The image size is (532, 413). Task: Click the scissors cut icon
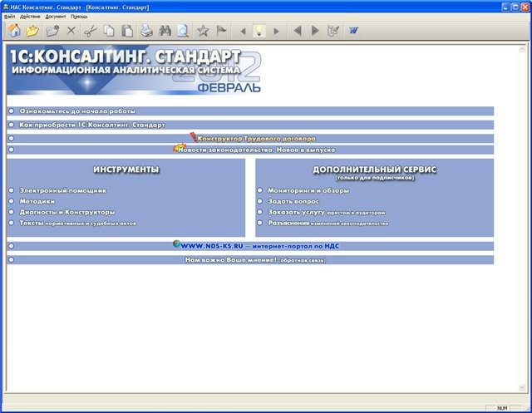tap(91, 31)
